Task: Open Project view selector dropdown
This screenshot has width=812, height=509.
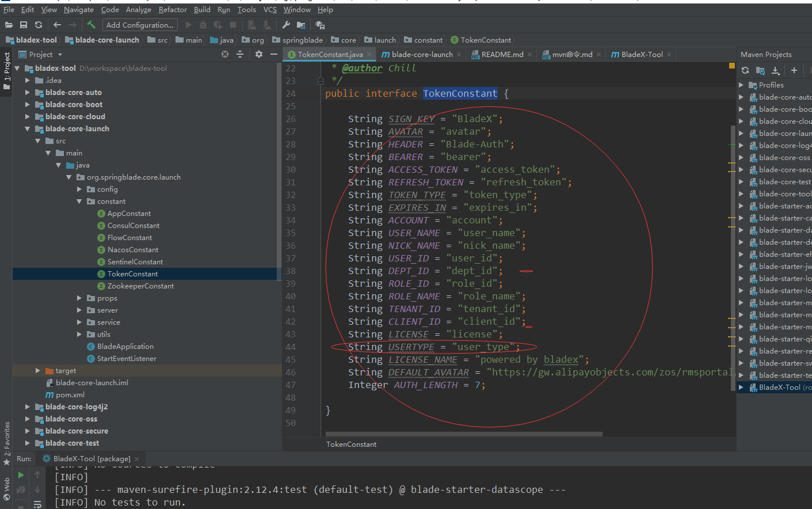Action: (x=40, y=54)
